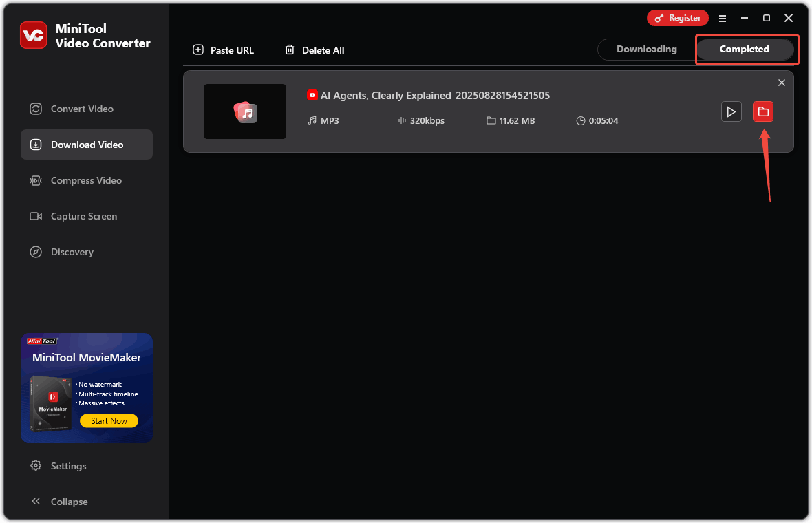
Task: Click the MiniTool MovieMaker banner title
Action: pyautogui.click(x=87, y=357)
